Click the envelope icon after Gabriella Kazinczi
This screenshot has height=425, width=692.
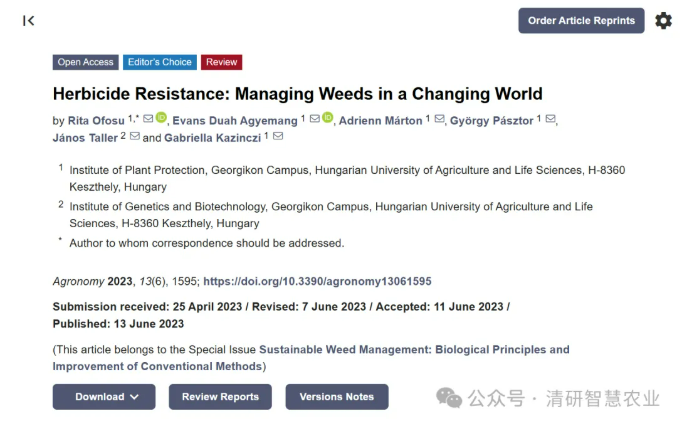pyautogui.click(x=278, y=137)
